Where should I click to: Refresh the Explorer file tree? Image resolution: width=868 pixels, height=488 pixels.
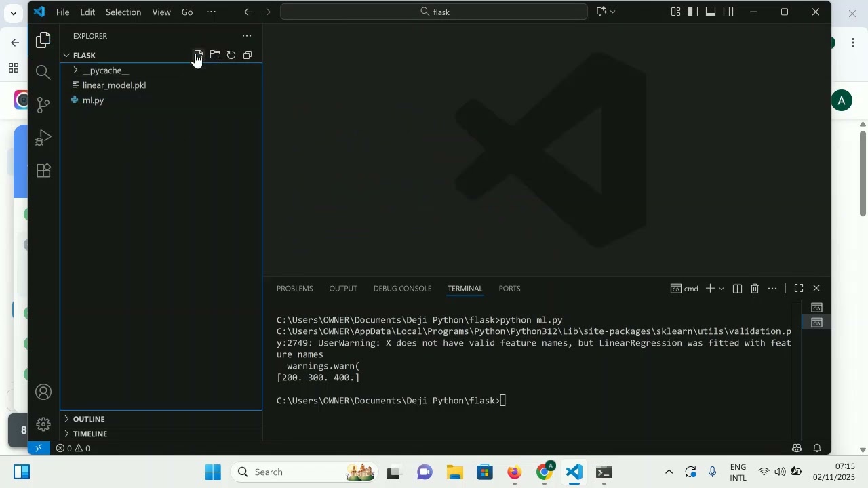231,55
